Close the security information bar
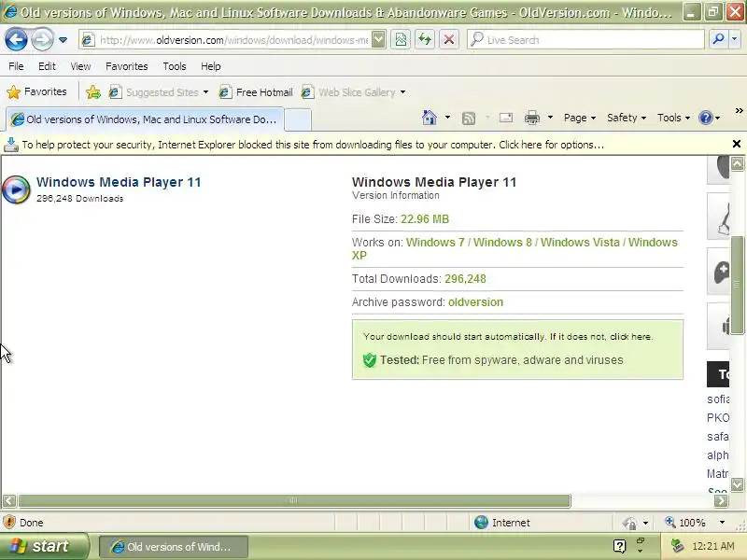 (737, 144)
